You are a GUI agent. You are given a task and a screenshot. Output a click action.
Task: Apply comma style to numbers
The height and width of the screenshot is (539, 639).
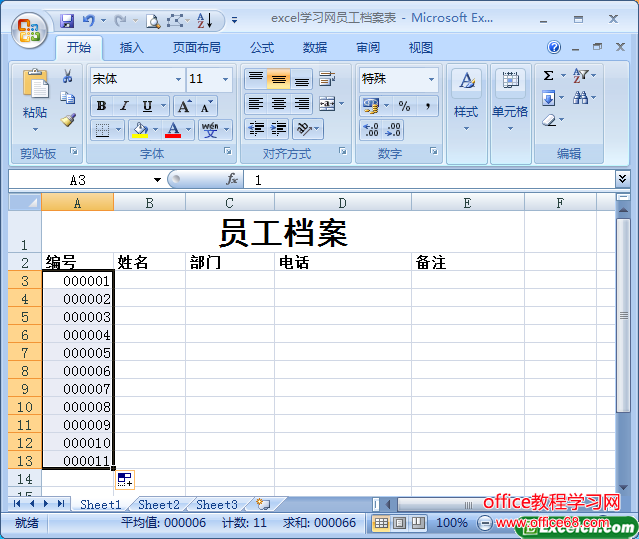[x=427, y=106]
